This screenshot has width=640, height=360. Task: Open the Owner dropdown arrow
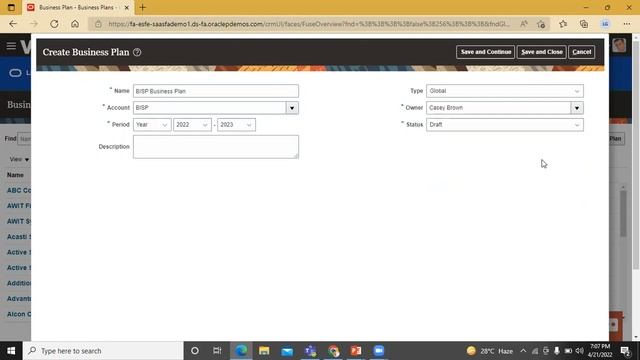coord(577,108)
